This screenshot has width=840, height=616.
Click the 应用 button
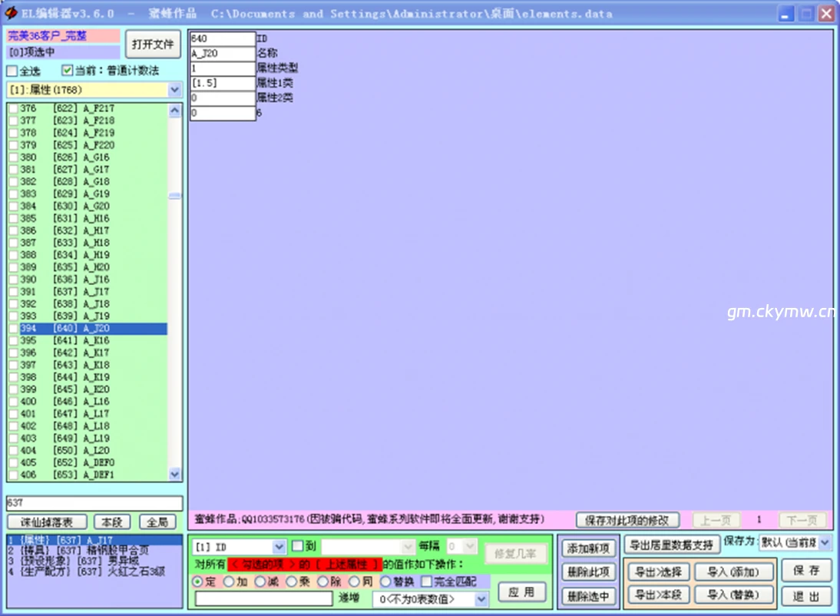click(522, 592)
